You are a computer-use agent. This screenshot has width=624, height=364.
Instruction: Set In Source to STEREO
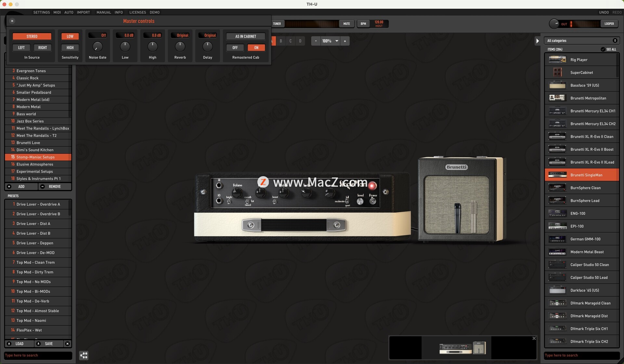[32, 36]
